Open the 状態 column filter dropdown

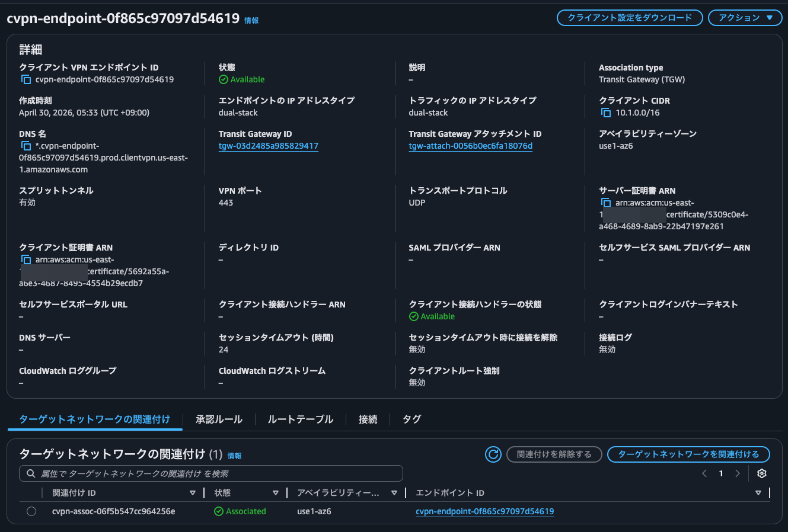point(276,492)
